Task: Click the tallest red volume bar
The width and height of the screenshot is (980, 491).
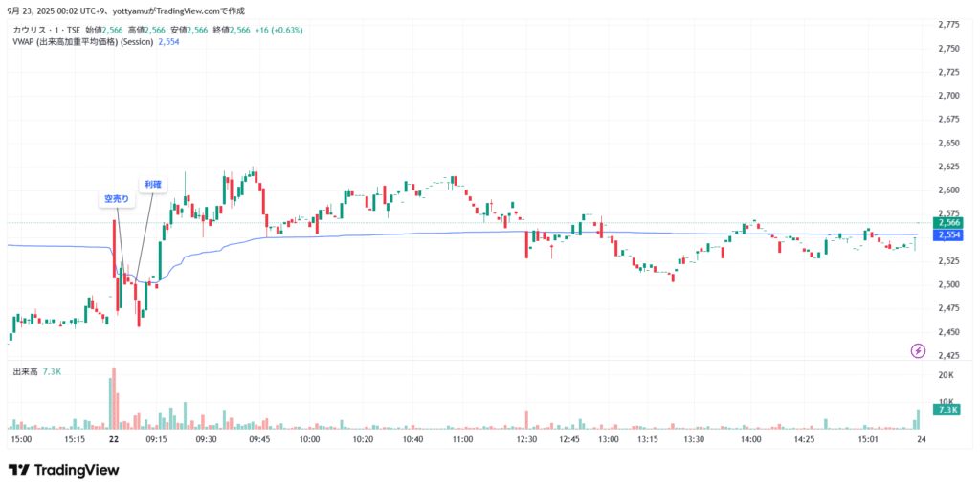Action: click(113, 397)
